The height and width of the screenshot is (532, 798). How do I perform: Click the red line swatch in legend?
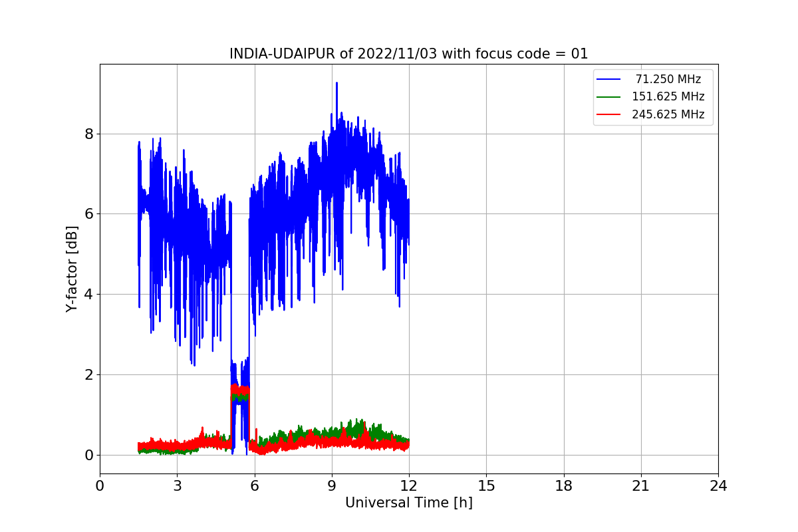(608, 114)
